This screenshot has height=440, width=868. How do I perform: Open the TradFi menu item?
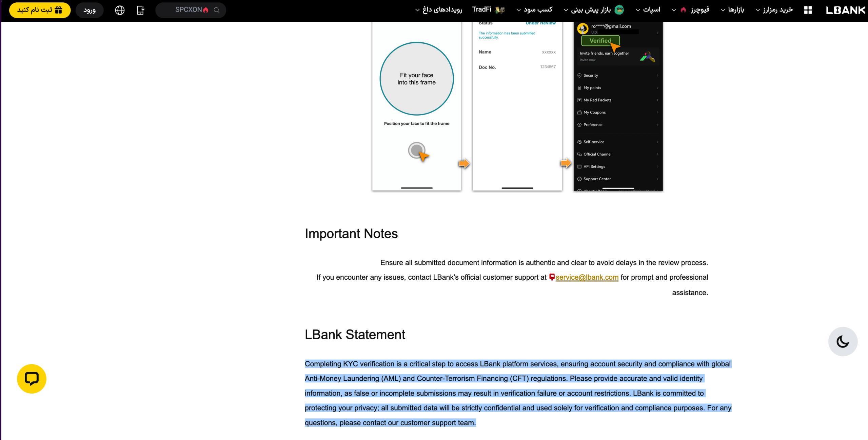click(488, 10)
